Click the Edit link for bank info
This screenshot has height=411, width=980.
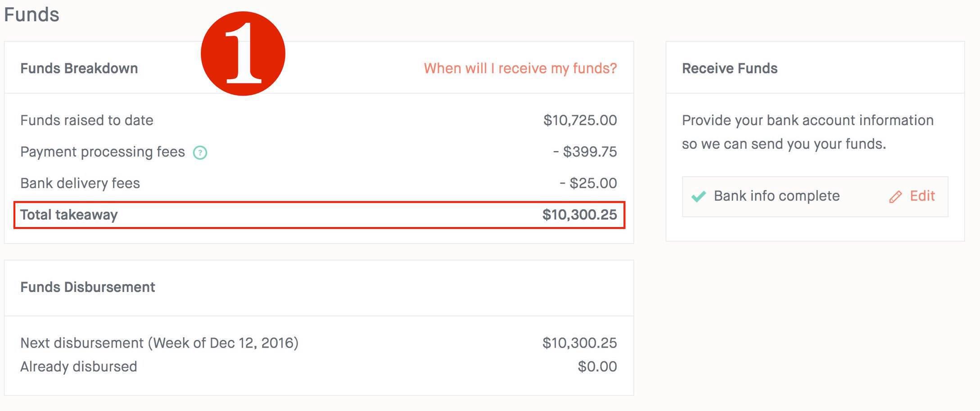click(x=922, y=196)
